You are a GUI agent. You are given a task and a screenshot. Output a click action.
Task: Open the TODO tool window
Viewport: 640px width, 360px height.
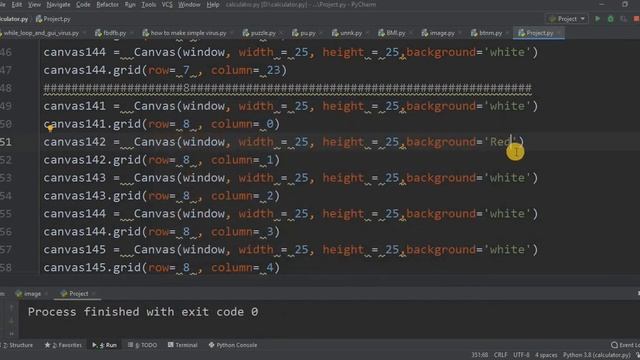click(x=142, y=345)
